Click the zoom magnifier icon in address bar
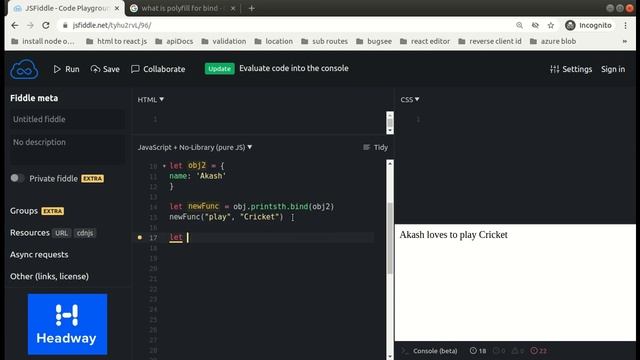 click(x=519, y=25)
